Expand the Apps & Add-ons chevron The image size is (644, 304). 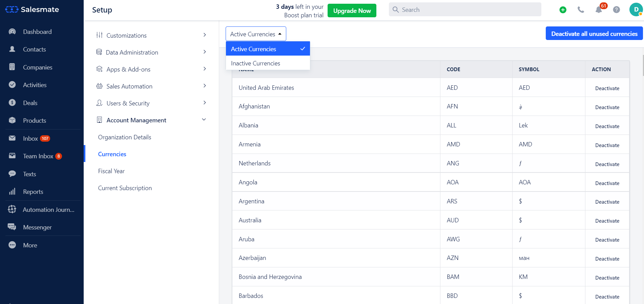tap(205, 69)
